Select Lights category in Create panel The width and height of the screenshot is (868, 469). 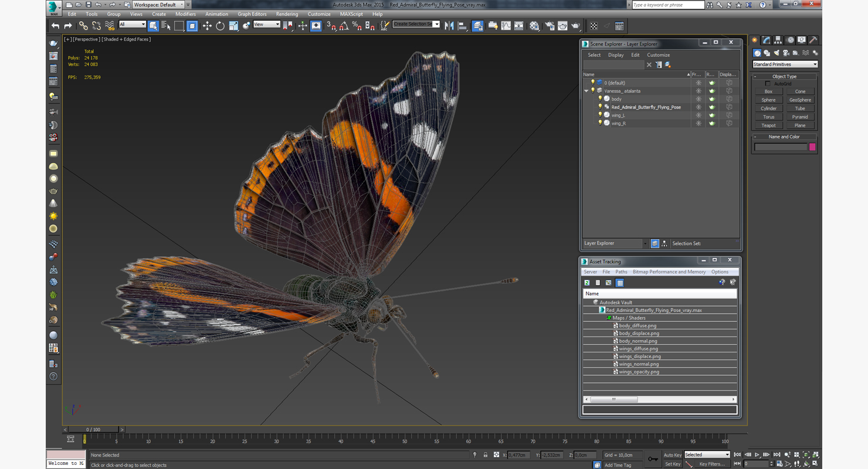(x=777, y=53)
